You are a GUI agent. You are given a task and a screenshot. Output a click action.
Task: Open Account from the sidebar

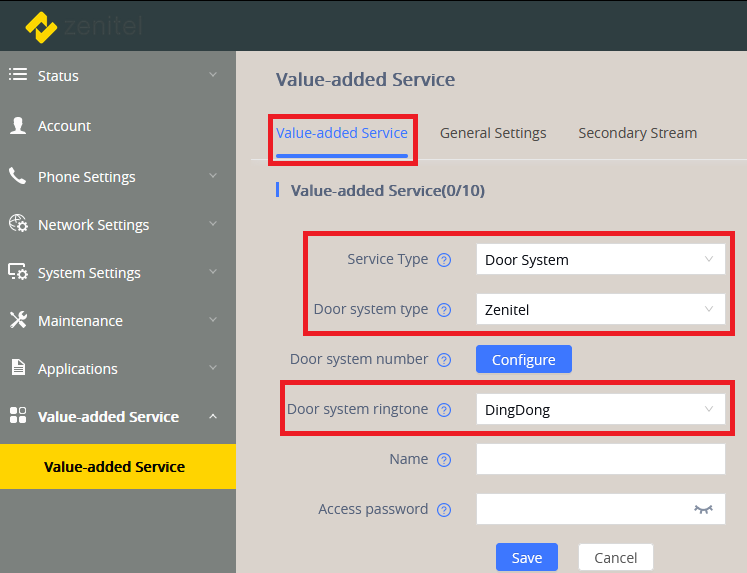(64, 126)
